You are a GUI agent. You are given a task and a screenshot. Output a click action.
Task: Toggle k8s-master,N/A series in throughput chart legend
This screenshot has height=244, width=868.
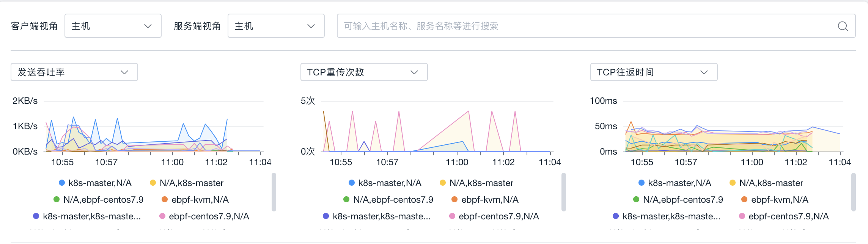pyautogui.click(x=100, y=183)
